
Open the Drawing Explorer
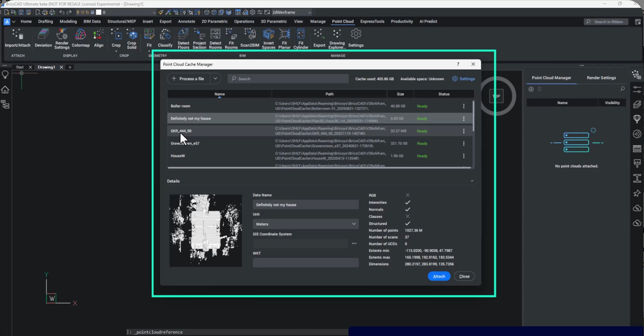click(x=336, y=38)
